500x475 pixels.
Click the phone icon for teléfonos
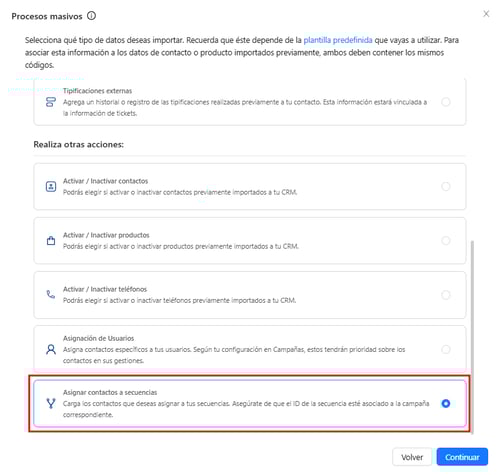(x=51, y=294)
